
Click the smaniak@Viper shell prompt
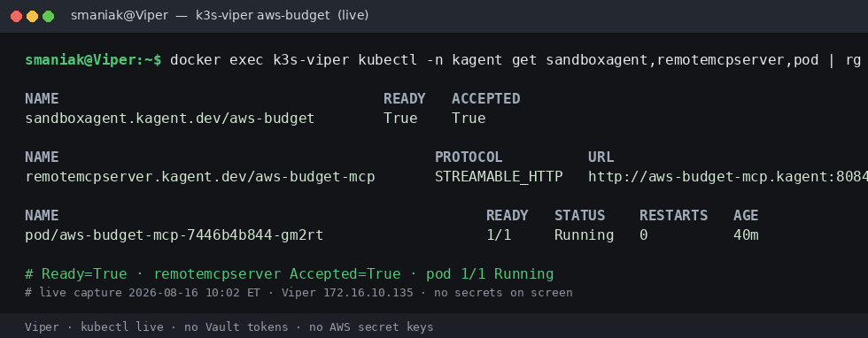point(94,60)
